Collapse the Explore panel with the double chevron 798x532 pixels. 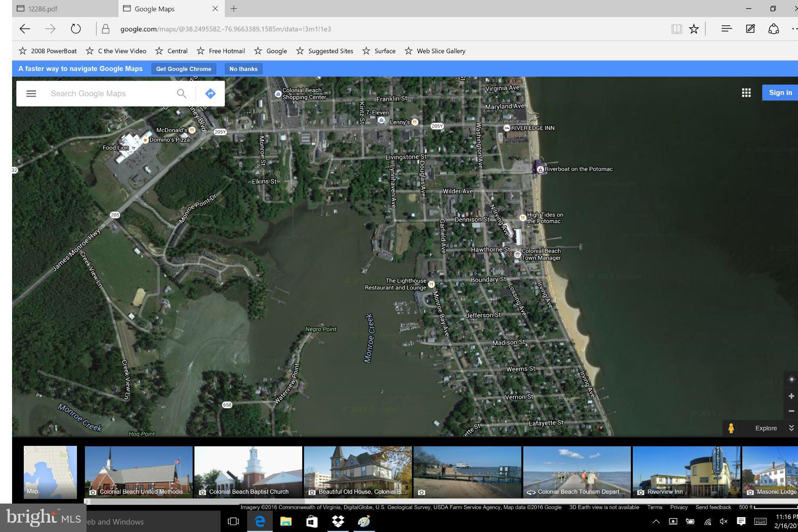791,428
